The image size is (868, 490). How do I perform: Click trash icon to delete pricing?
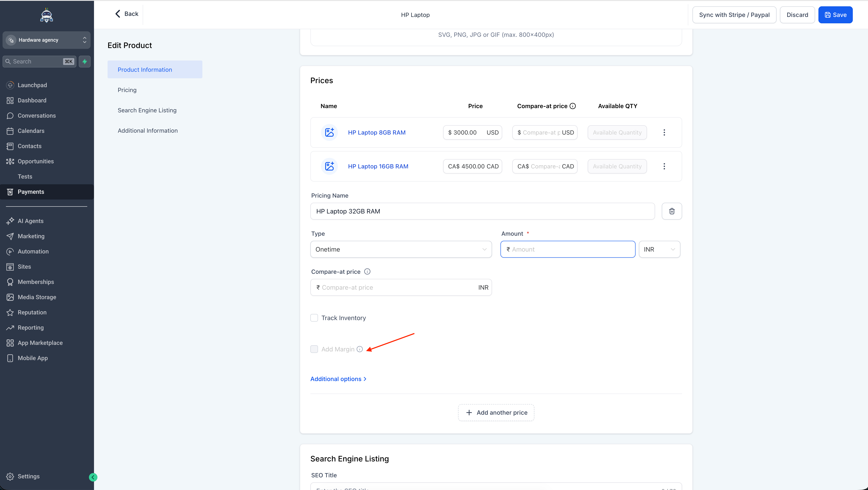pos(672,211)
